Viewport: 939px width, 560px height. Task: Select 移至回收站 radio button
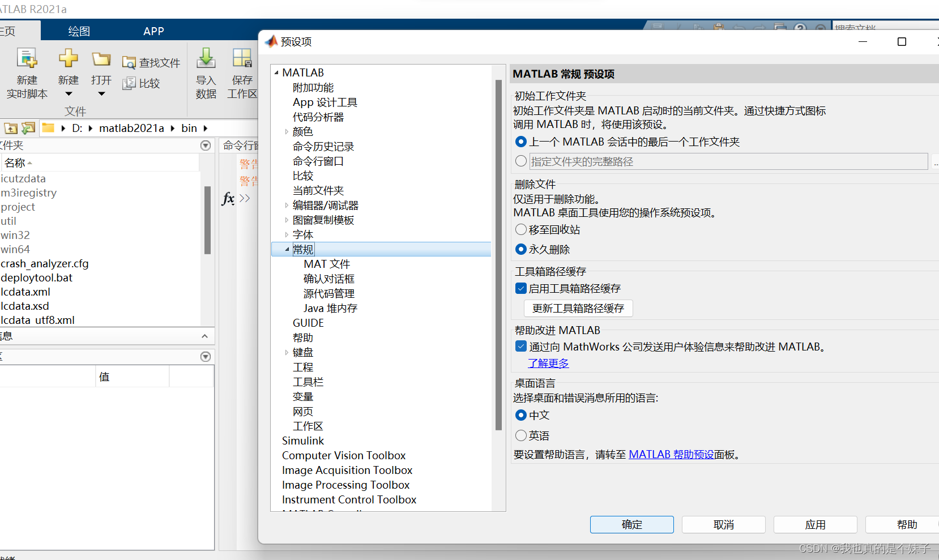pos(521,229)
